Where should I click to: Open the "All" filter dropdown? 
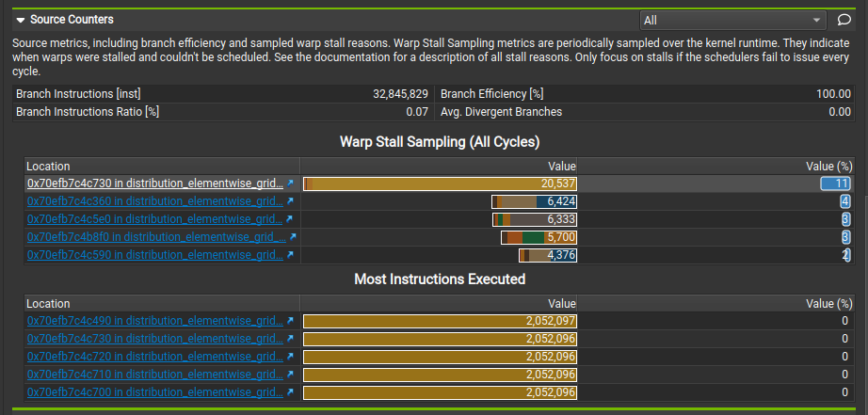(x=731, y=20)
